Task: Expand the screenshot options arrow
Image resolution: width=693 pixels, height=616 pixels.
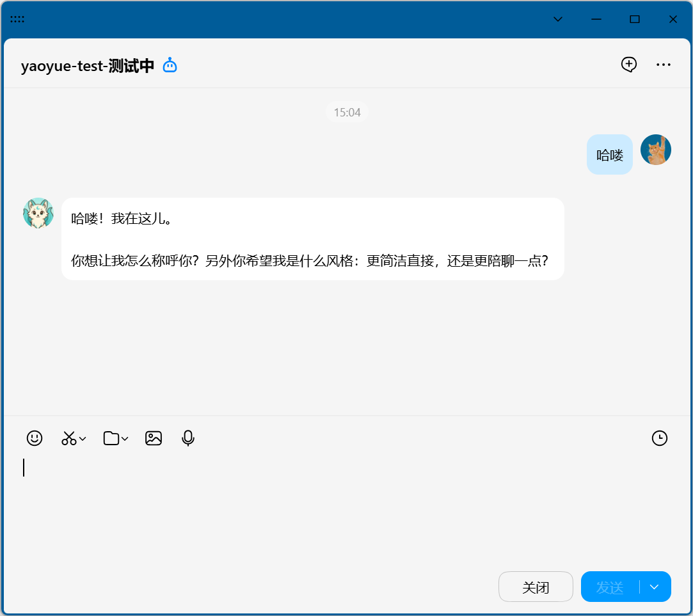Action: [x=83, y=439]
